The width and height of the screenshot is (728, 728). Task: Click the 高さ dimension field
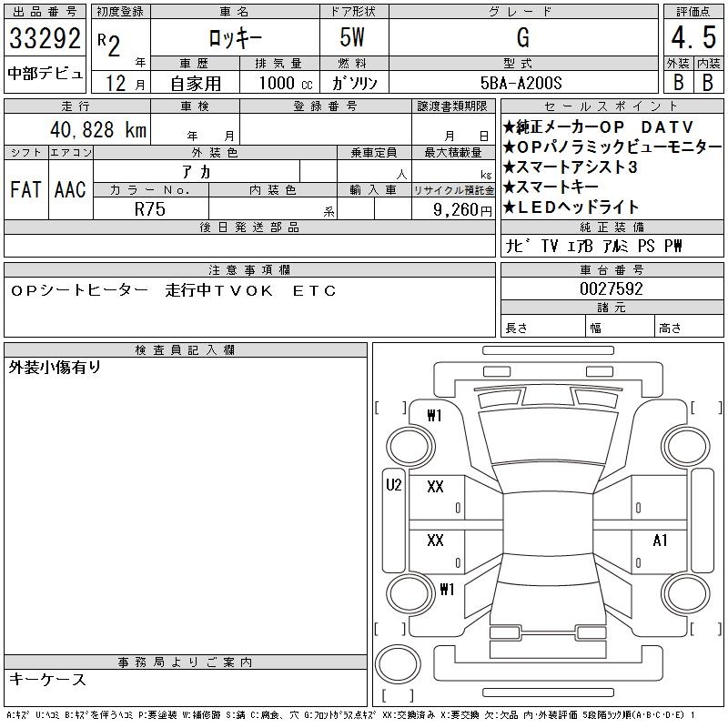tap(690, 328)
